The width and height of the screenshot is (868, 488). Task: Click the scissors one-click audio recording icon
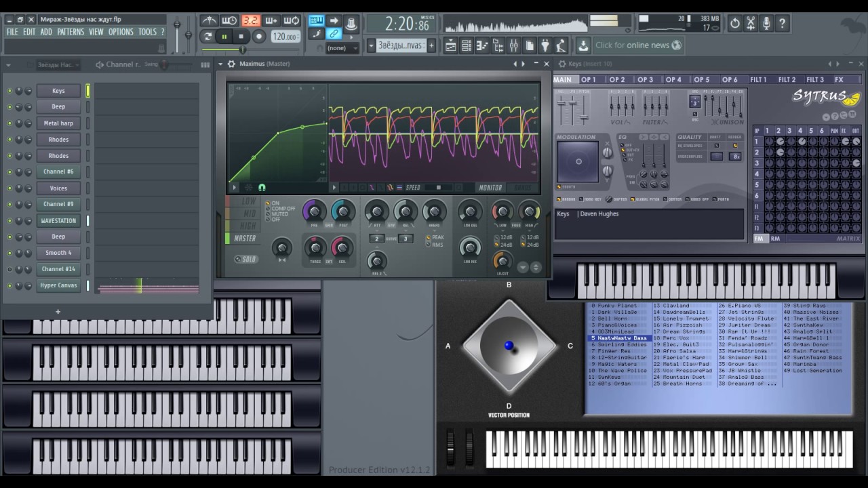point(751,24)
